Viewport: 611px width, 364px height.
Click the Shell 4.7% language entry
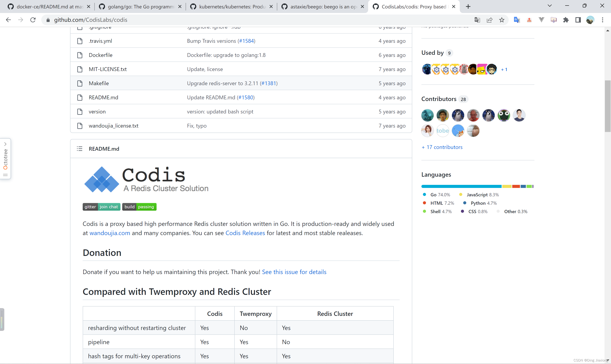click(437, 211)
